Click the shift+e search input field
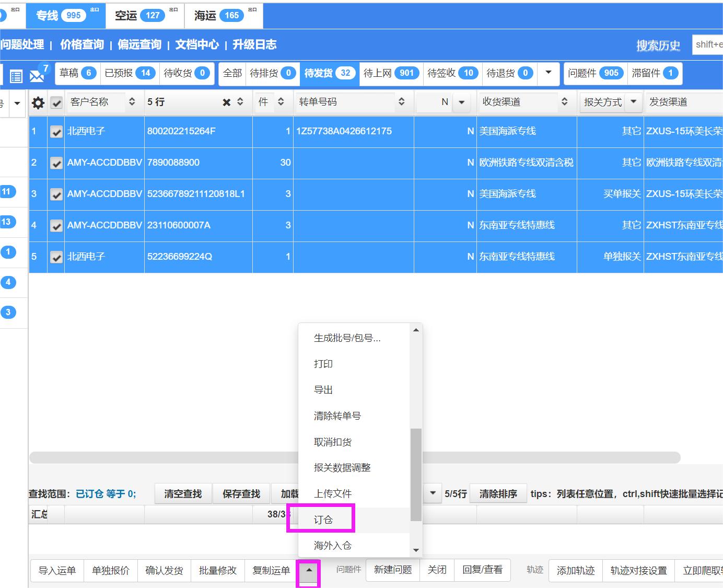Image resolution: width=723 pixels, height=588 pixels. click(708, 45)
